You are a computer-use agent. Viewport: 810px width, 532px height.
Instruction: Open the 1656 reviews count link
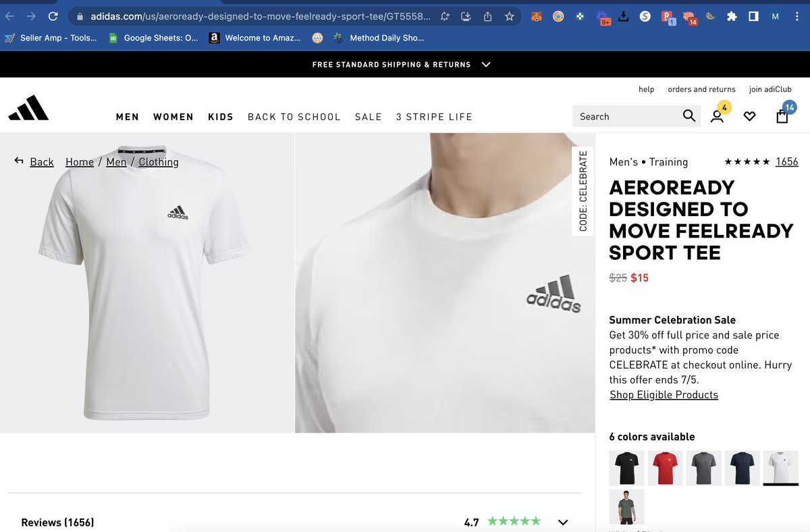[x=787, y=162]
